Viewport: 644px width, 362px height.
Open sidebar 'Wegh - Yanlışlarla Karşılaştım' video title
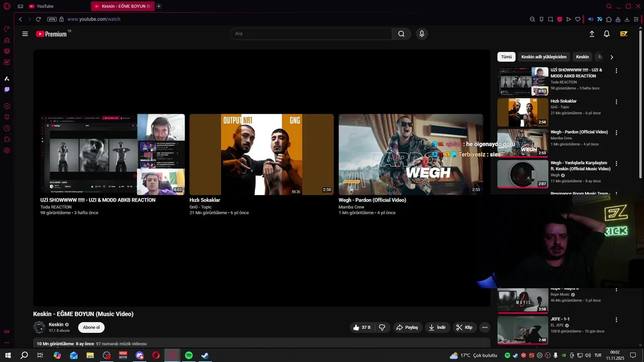580,166
